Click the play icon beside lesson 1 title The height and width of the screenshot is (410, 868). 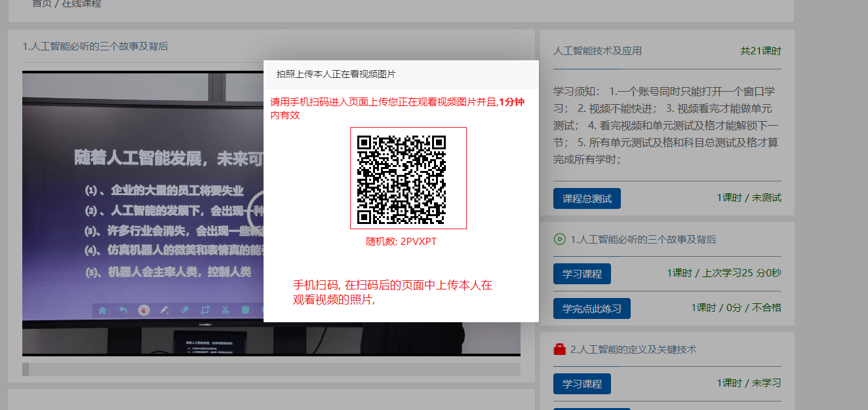tap(559, 239)
